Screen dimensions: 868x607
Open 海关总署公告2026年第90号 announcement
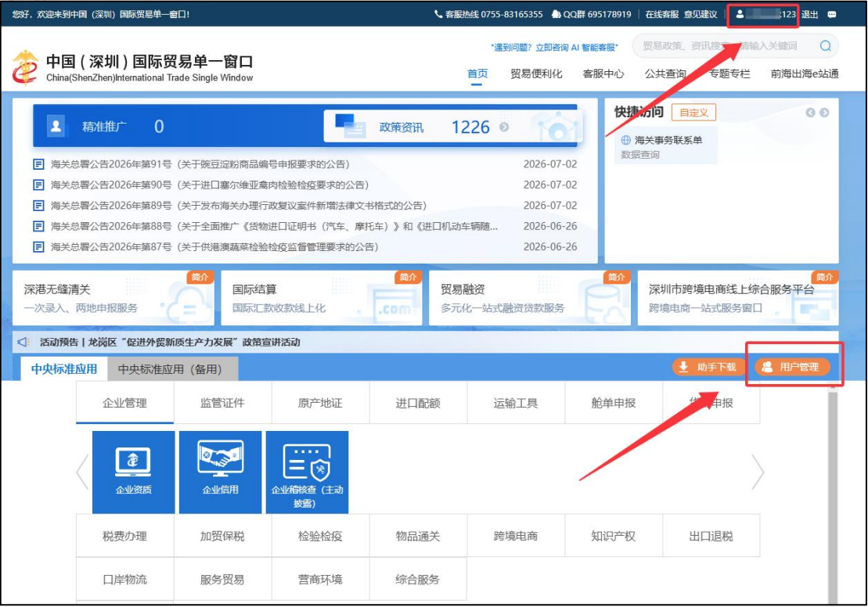pos(210,185)
